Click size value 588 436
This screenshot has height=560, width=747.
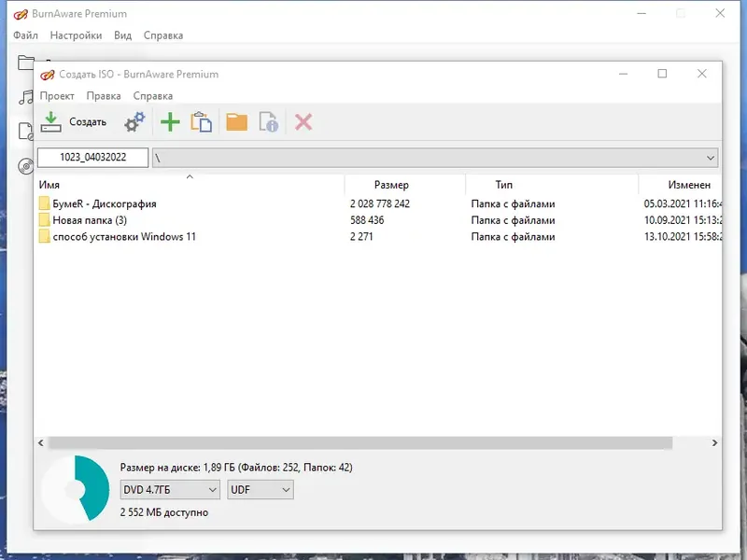(x=367, y=220)
